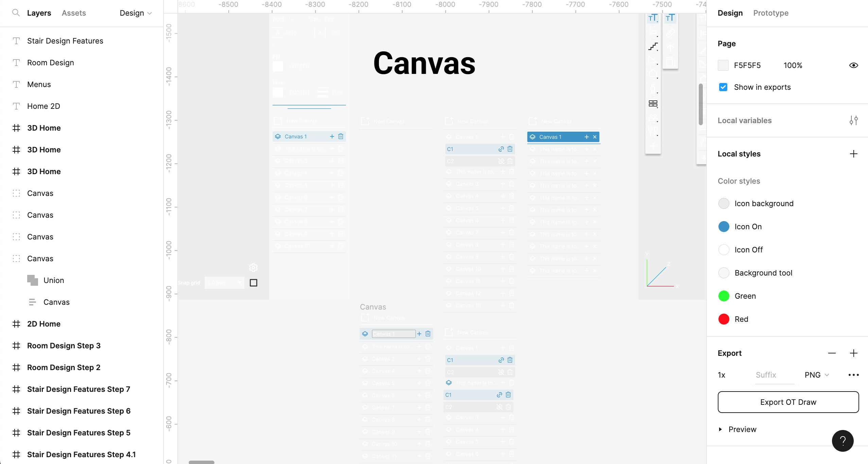Toggle Show in exports checkbox

[x=724, y=87]
